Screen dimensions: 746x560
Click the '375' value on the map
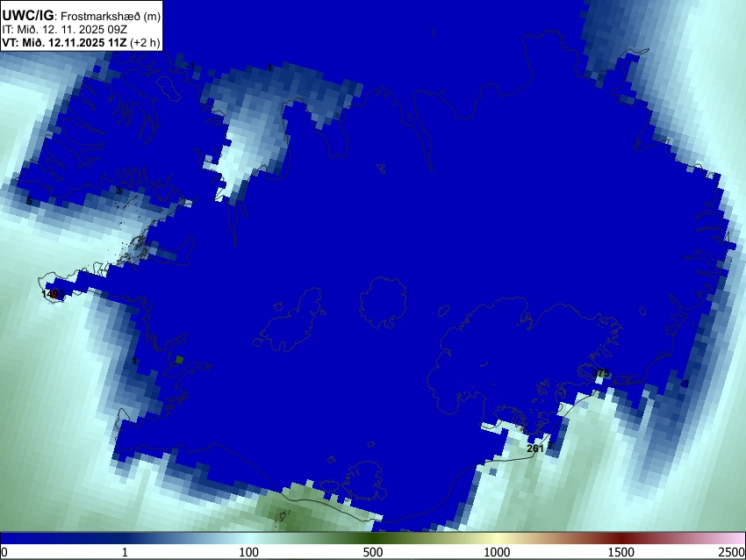(601, 374)
